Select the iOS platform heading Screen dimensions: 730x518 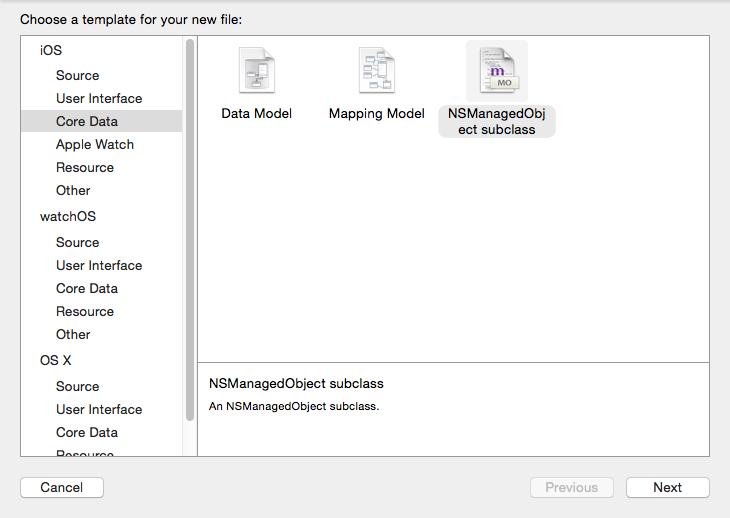(x=51, y=50)
